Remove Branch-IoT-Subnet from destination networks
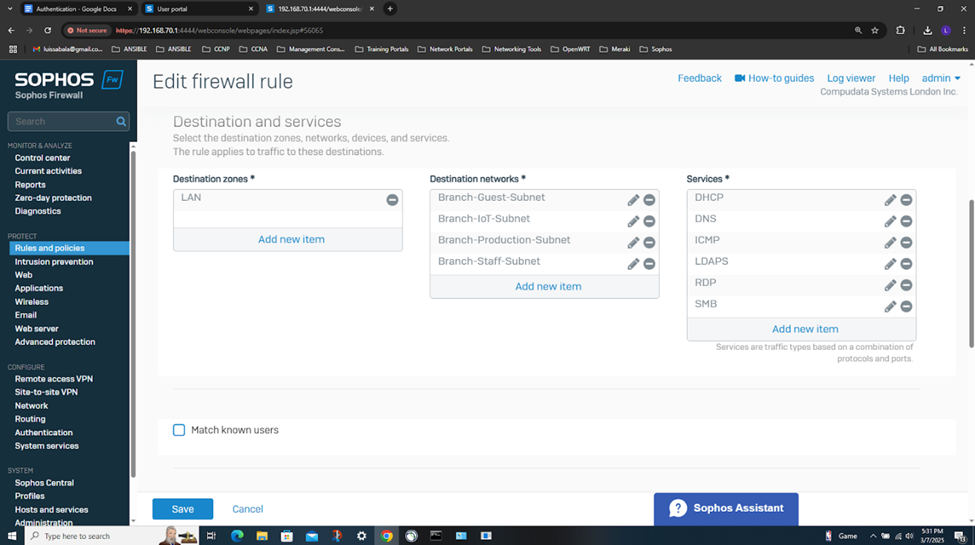The image size is (975, 545). [x=649, y=221]
